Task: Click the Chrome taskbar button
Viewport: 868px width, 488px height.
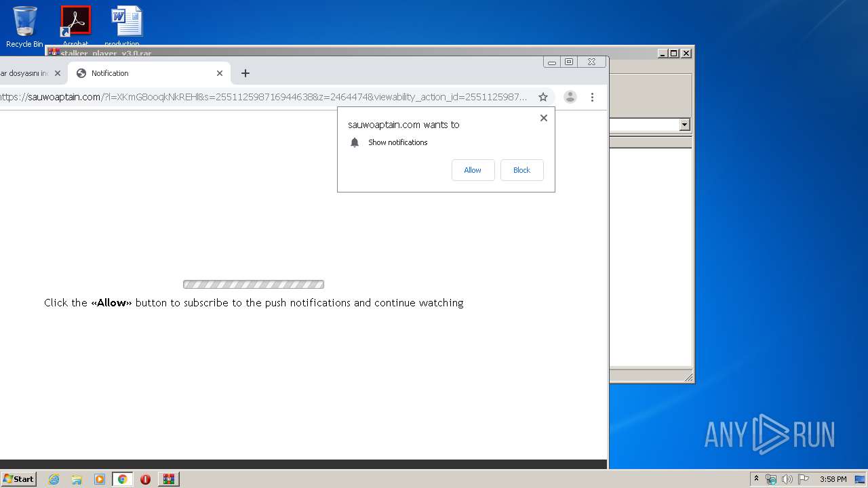Action: tap(122, 479)
